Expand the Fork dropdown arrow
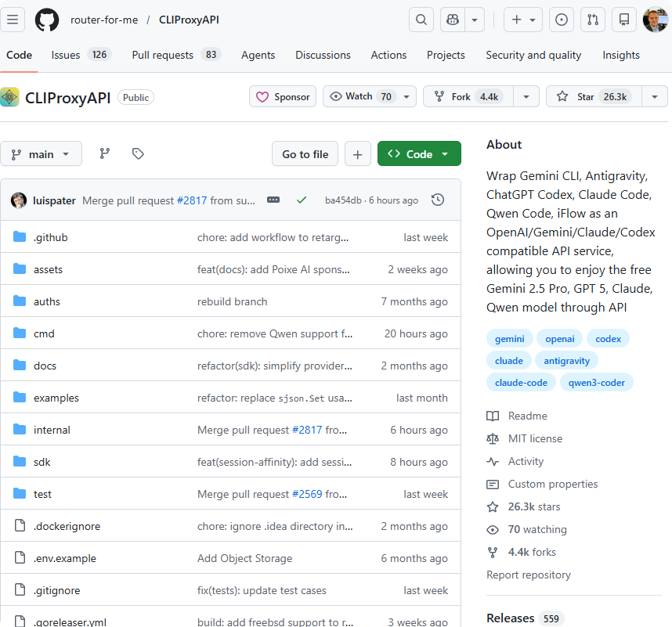 [526, 97]
